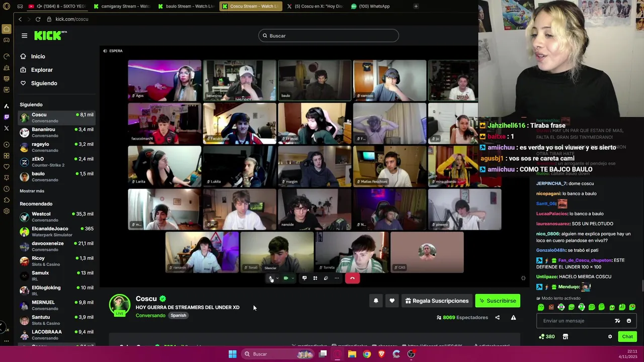Hang up with the red disconnect button

point(352,278)
